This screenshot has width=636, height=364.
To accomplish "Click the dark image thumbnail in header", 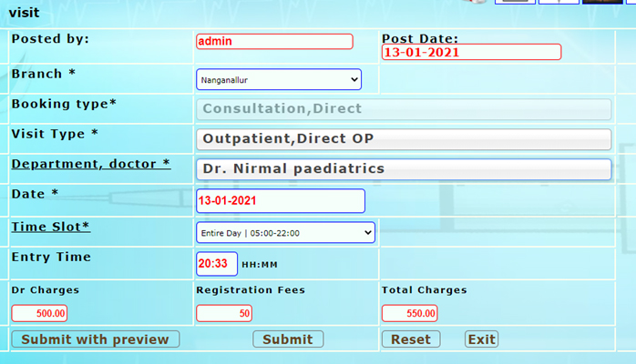I will 603,2.
